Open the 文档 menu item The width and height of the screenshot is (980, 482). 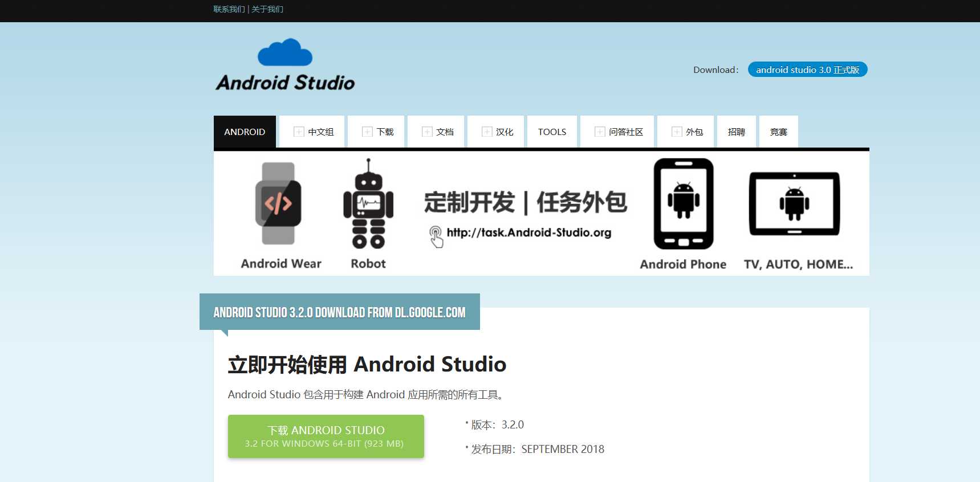[x=436, y=132]
